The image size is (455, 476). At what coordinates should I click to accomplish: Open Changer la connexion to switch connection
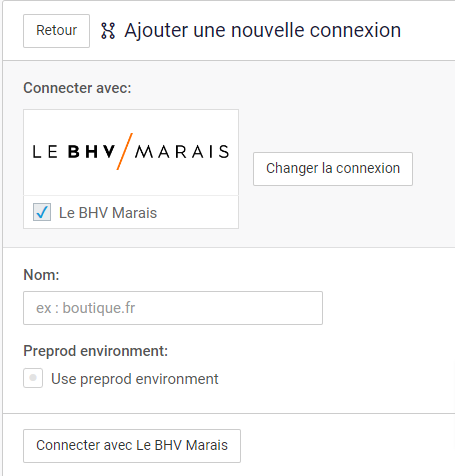click(x=333, y=169)
